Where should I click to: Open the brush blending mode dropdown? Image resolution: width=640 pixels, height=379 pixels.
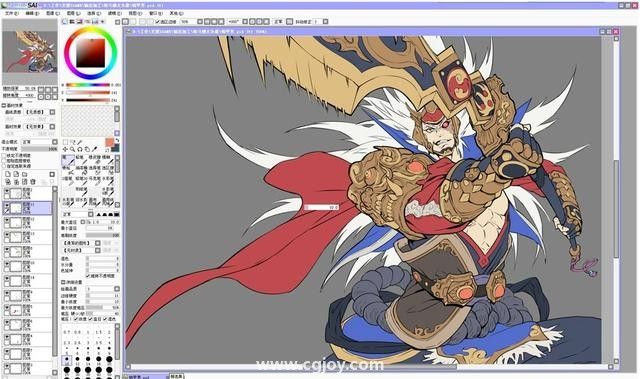point(78,214)
